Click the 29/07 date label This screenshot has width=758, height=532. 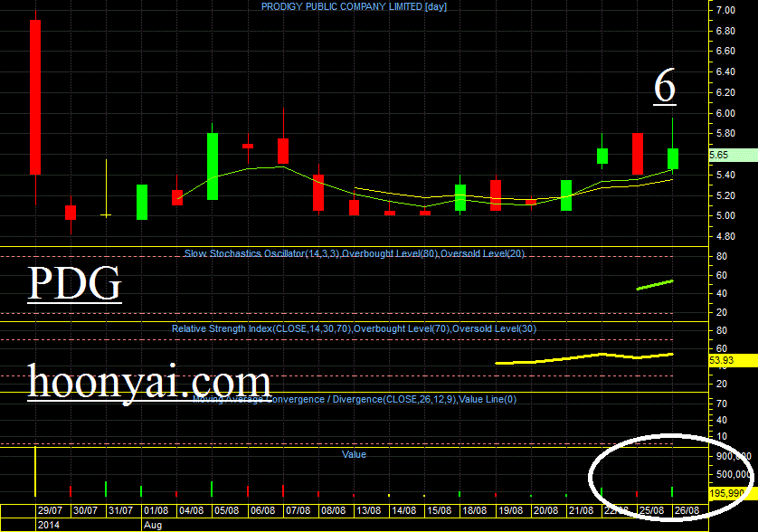click(x=51, y=510)
